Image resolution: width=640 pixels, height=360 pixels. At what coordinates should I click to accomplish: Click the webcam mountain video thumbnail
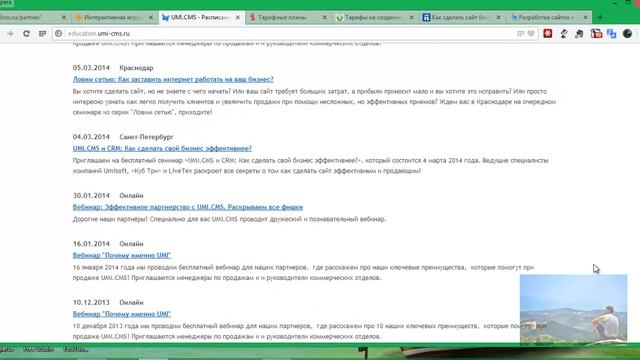pyautogui.click(x=573, y=309)
